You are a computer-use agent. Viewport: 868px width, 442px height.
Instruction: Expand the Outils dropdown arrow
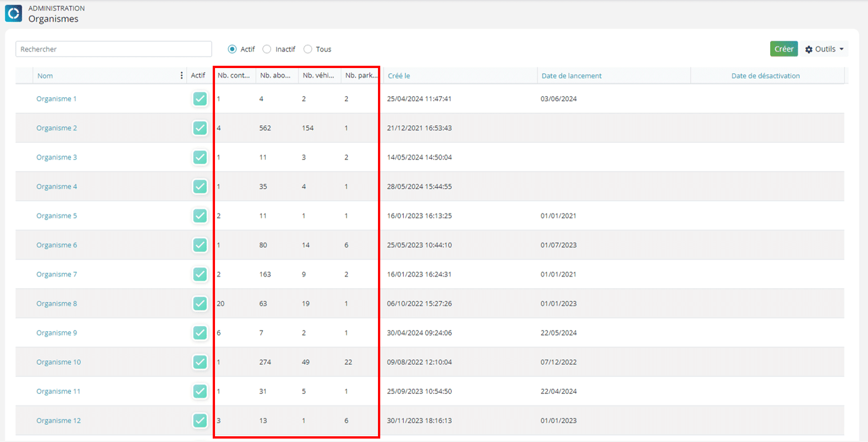[x=842, y=49]
